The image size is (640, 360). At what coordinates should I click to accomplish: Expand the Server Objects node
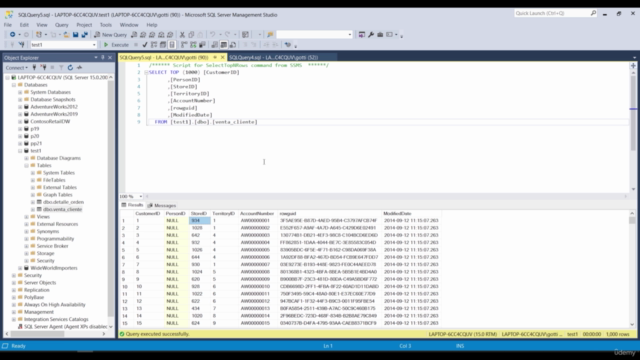point(14,283)
